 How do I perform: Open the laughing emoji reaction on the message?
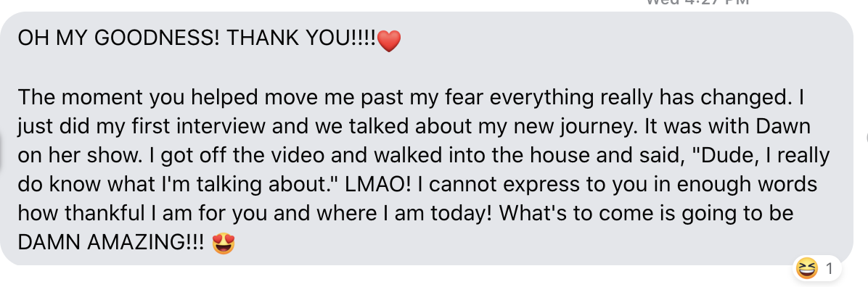pos(806,269)
